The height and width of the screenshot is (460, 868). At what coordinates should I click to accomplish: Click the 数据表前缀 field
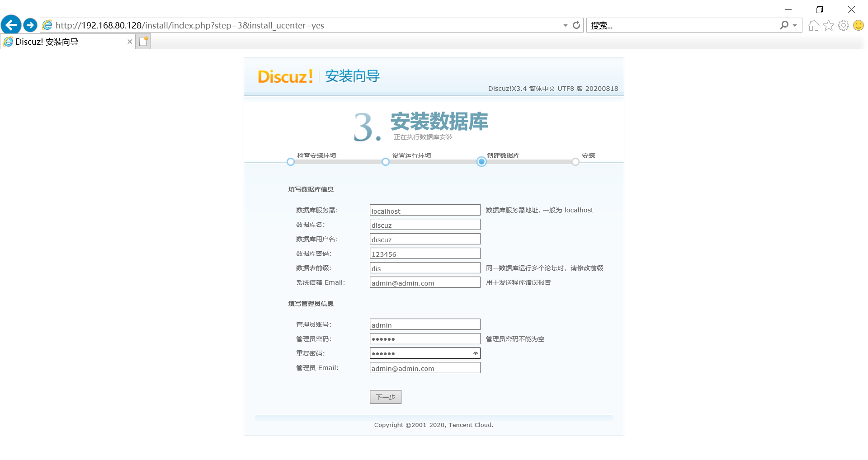(x=425, y=268)
